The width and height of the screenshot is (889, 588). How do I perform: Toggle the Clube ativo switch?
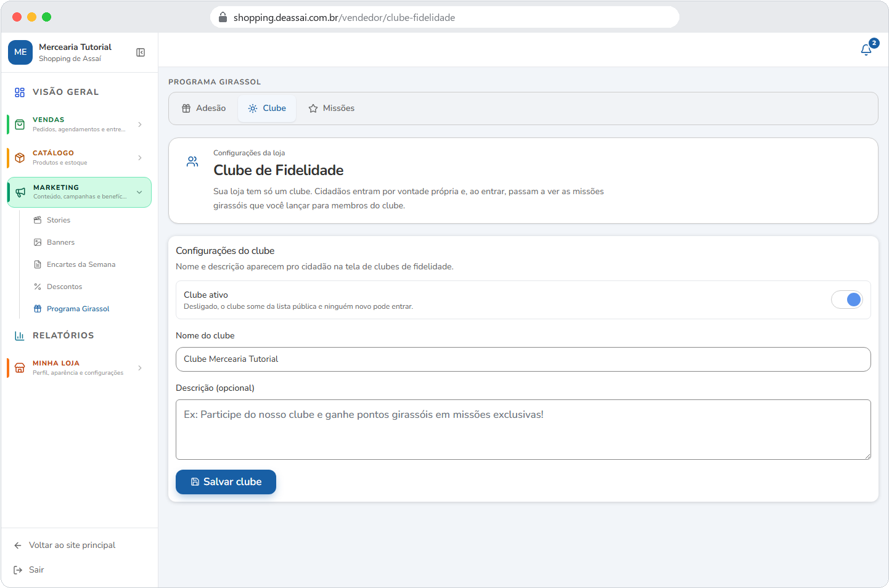846,300
